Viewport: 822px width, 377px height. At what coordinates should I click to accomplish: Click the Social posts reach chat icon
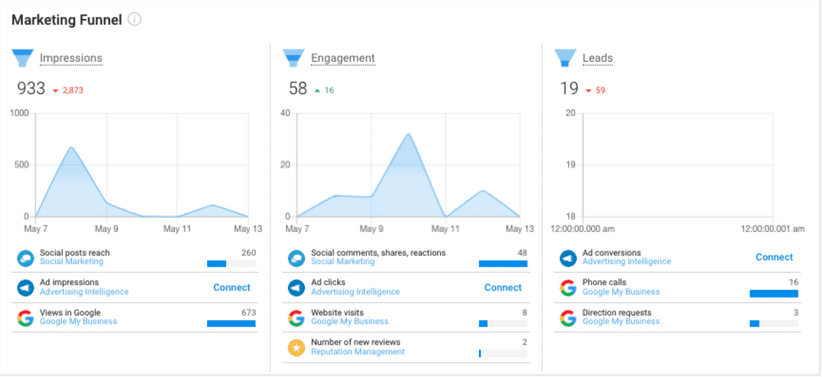point(25,258)
